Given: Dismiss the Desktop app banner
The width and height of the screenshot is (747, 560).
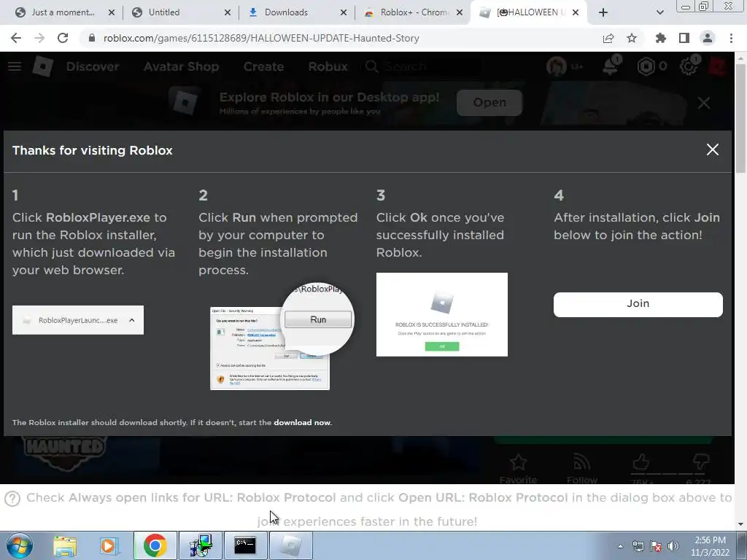Looking at the screenshot, I should click(x=704, y=102).
